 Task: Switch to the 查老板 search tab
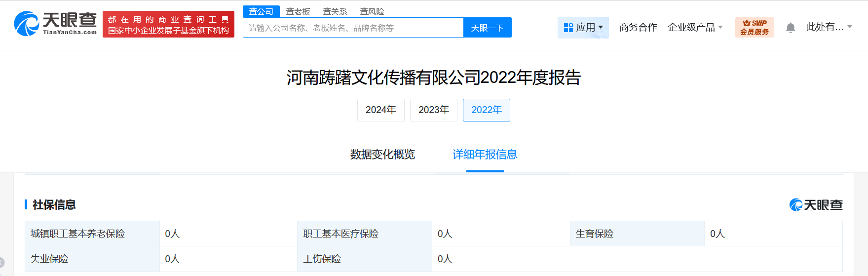(x=298, y=11)
